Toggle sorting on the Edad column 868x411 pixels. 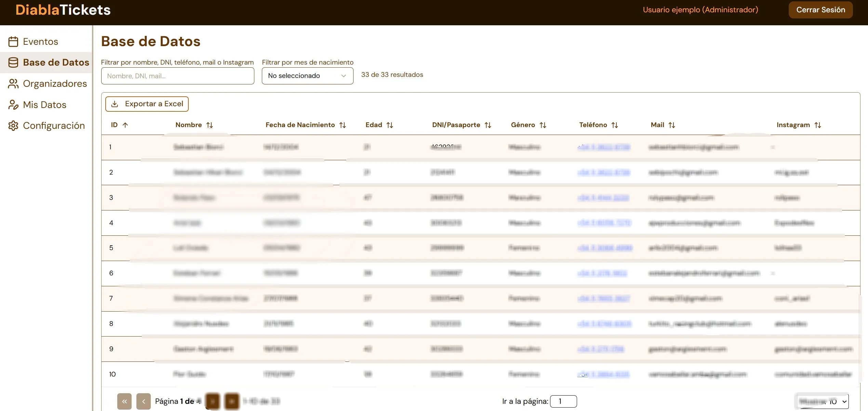390,125
